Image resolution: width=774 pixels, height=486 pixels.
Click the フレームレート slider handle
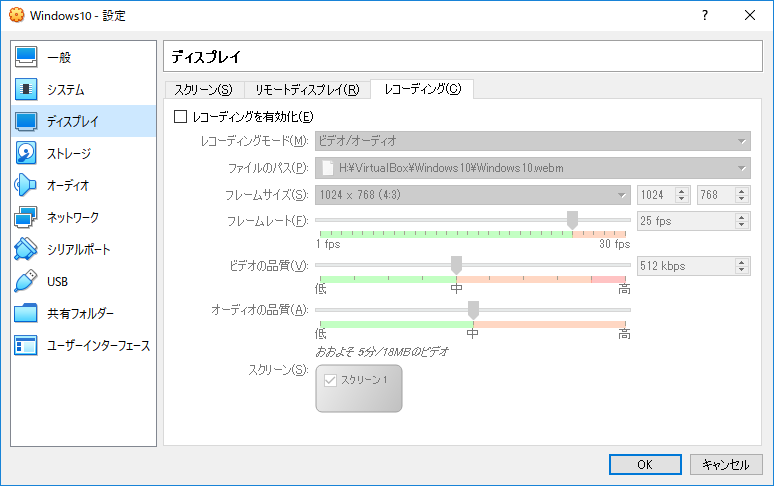coord(572,220)
